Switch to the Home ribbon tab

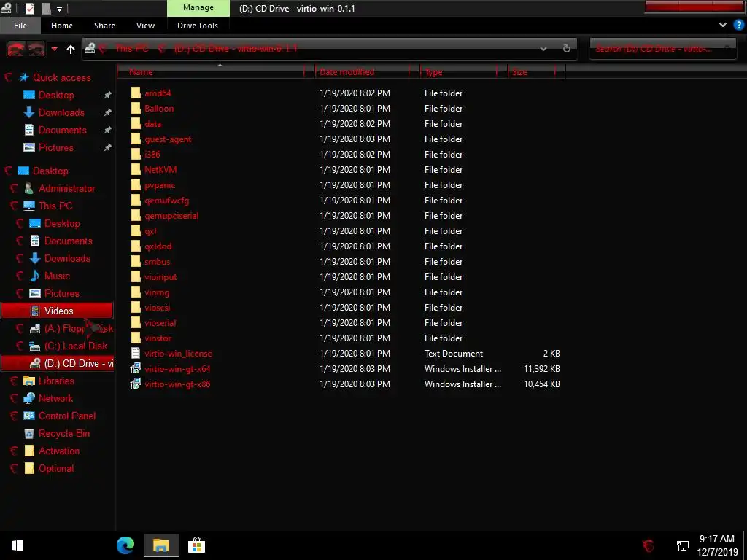pos(62,26)
